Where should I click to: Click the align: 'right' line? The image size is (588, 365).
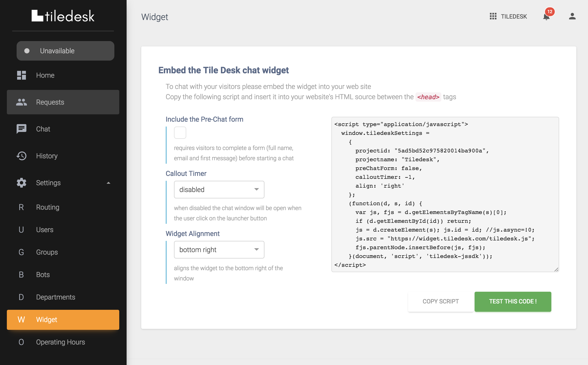(380, 186)
